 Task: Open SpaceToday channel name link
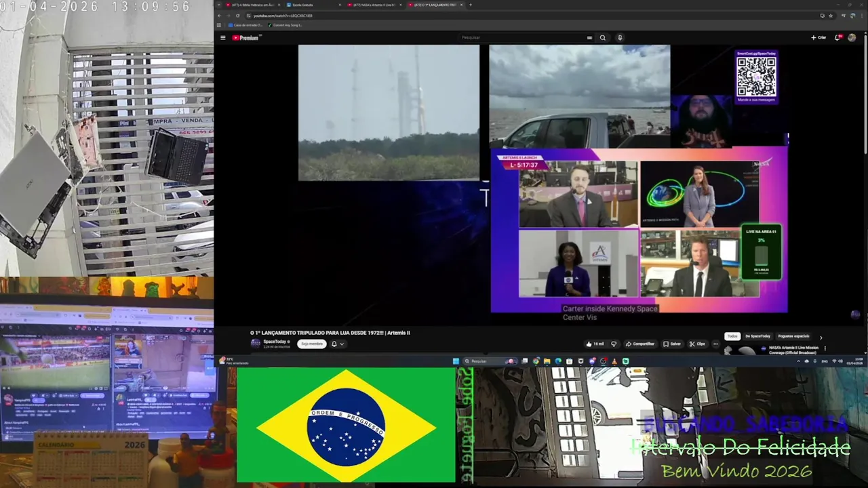[x=275, y=342]
